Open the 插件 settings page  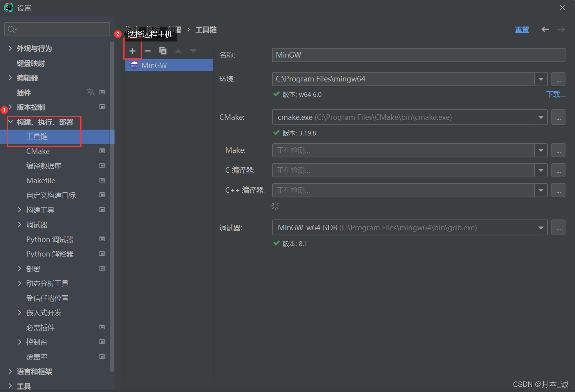coord(24,92)
